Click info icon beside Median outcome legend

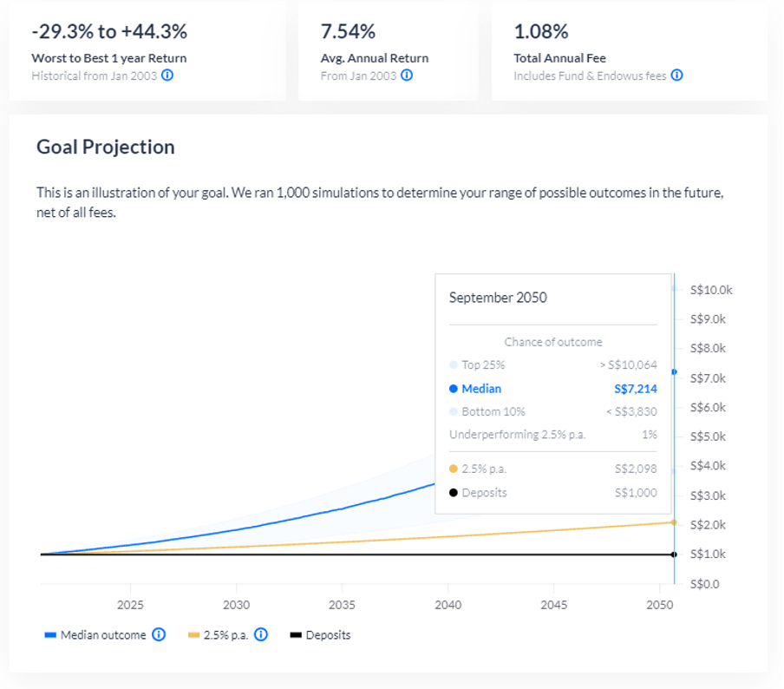coord(159,634)
